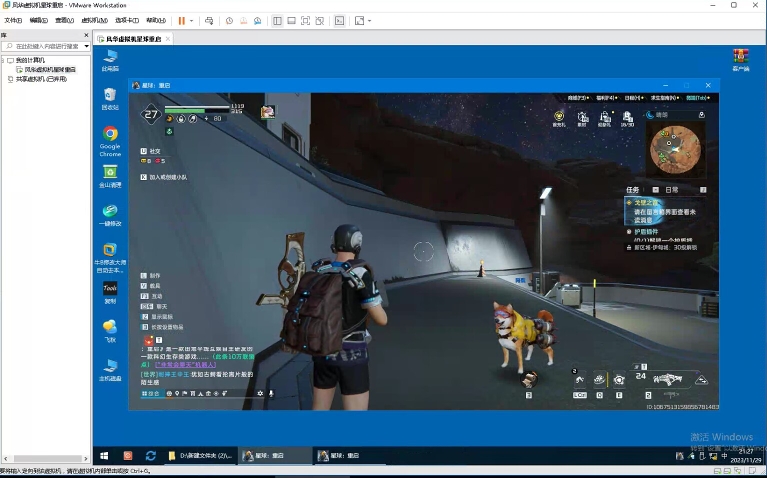Open chat settings gear icon
Image resolution: width=767 pixels, height=478 pixels.
[x=260, y=393]
